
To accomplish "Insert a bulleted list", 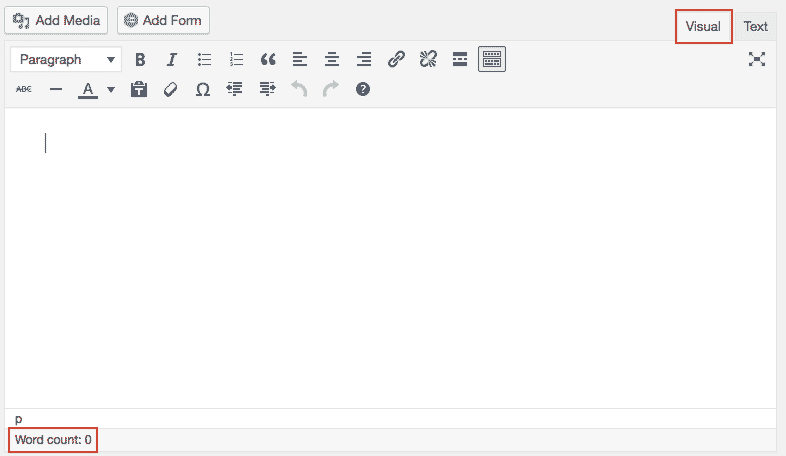I will tap(204, 60).
